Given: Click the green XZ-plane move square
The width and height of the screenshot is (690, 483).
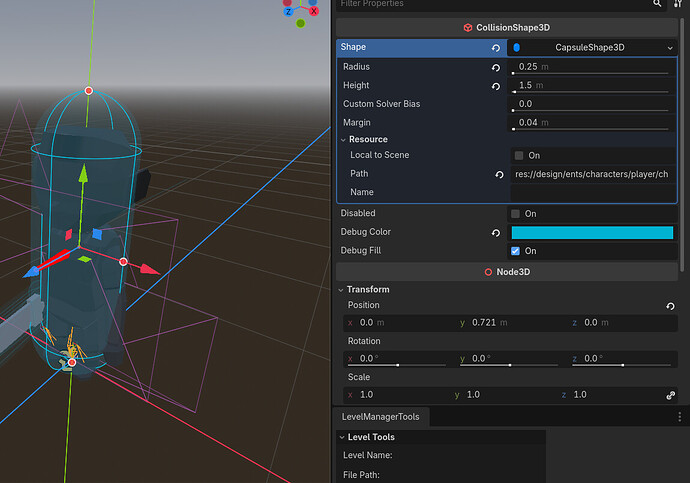Looking at the screenshot, I should coord(84,259).
